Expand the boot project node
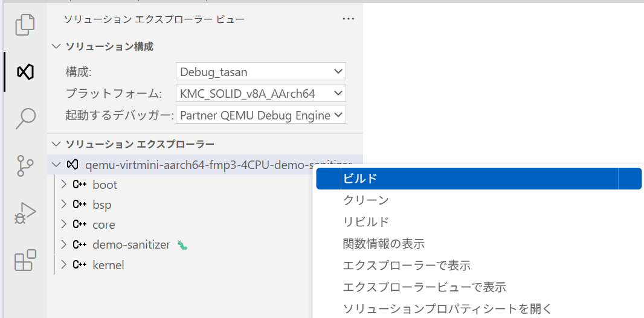The height and width of the screenshot is (318, 644). (65, 185)
